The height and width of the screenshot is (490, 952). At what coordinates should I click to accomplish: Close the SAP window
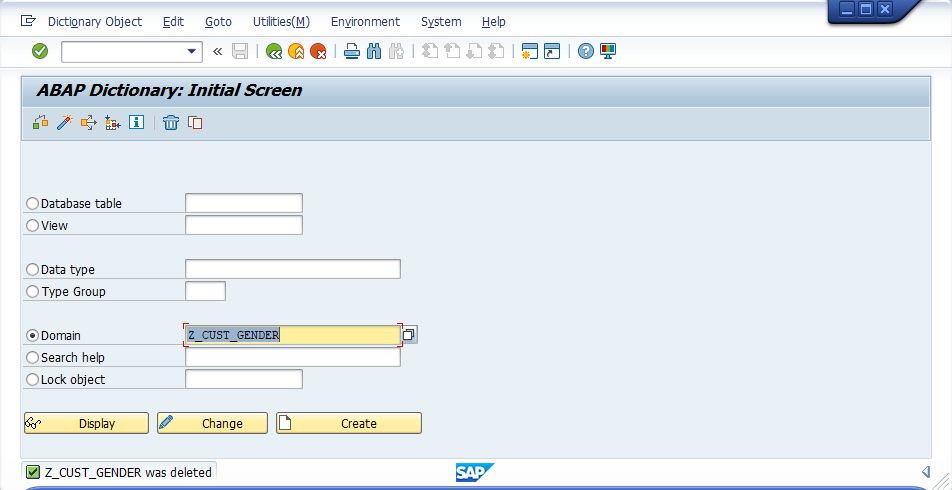click(885, 9)
